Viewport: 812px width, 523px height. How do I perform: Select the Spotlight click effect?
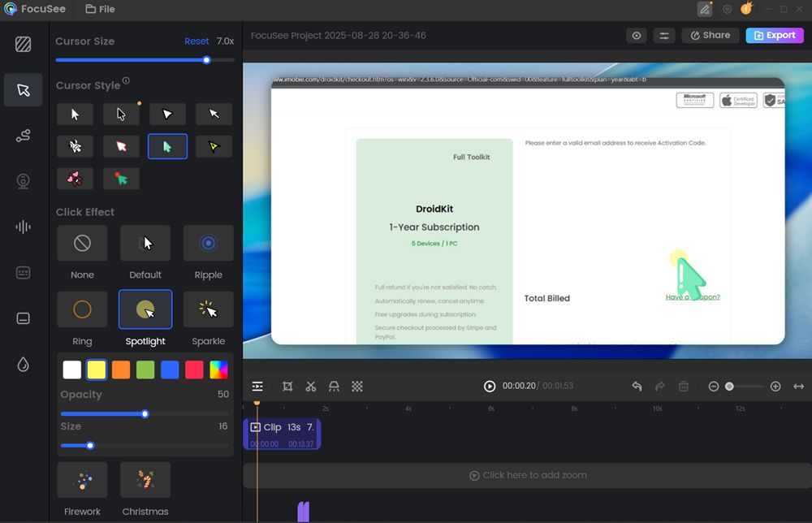click(x=145, y=309)
